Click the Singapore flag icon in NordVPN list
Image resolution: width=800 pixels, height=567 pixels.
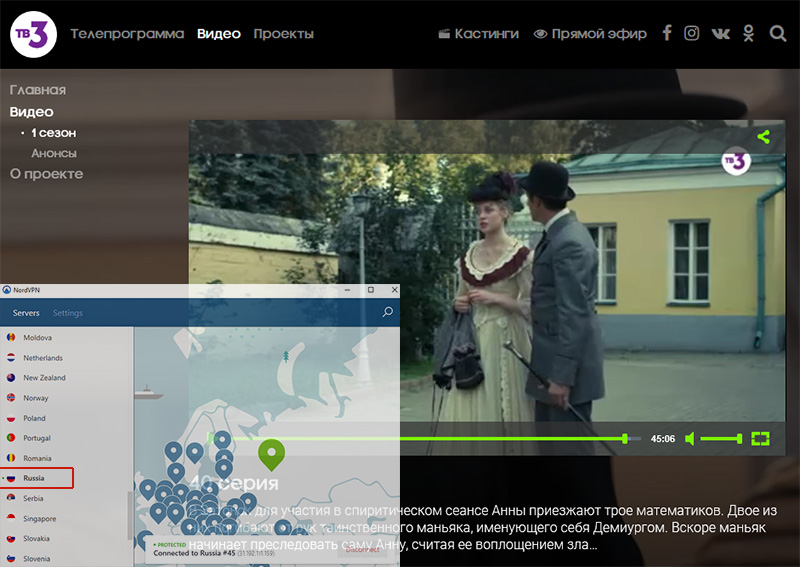pyautogui.click(x=11, y=519)
